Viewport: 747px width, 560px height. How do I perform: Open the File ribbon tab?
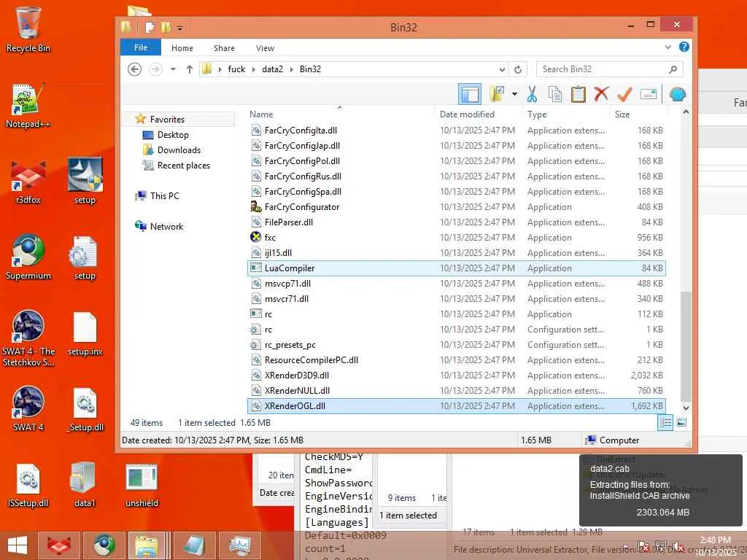[x=141, y=47]
